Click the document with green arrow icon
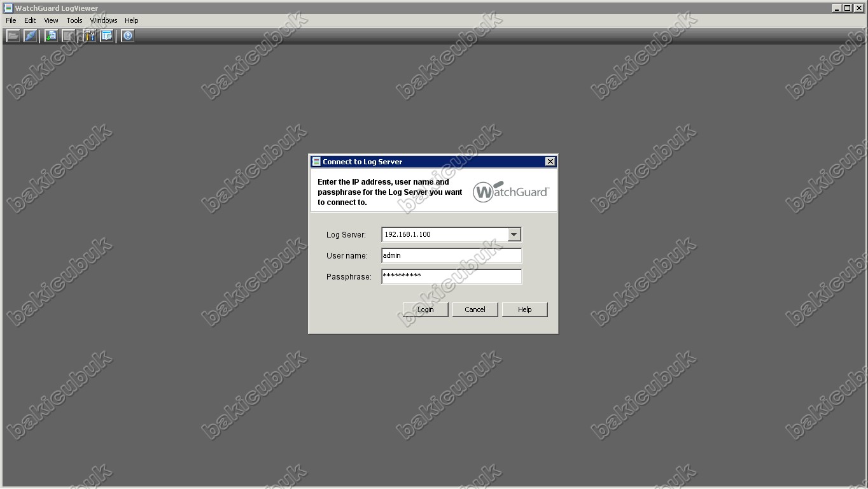Screen dimensions: 868x489 [x=51, y=36]
